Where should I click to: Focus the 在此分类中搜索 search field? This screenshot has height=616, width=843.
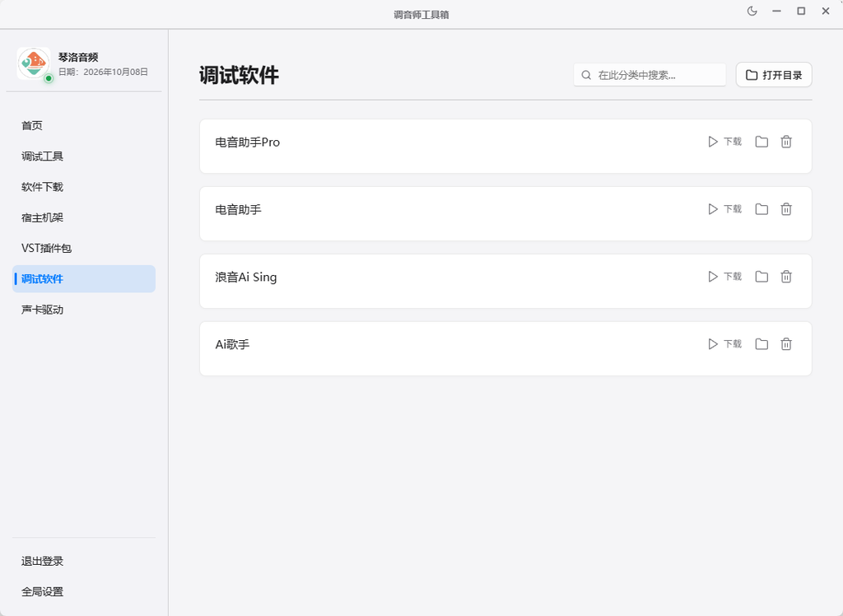(x=650, y=75)
